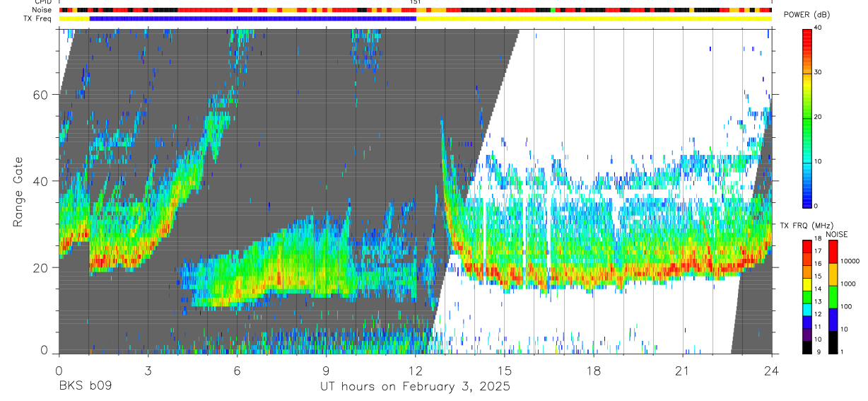This screenshot has height=401, width=868.
Task: Click yellow 14 MHz segment of TX FRQ bar
Action: [x=807, y=285]
